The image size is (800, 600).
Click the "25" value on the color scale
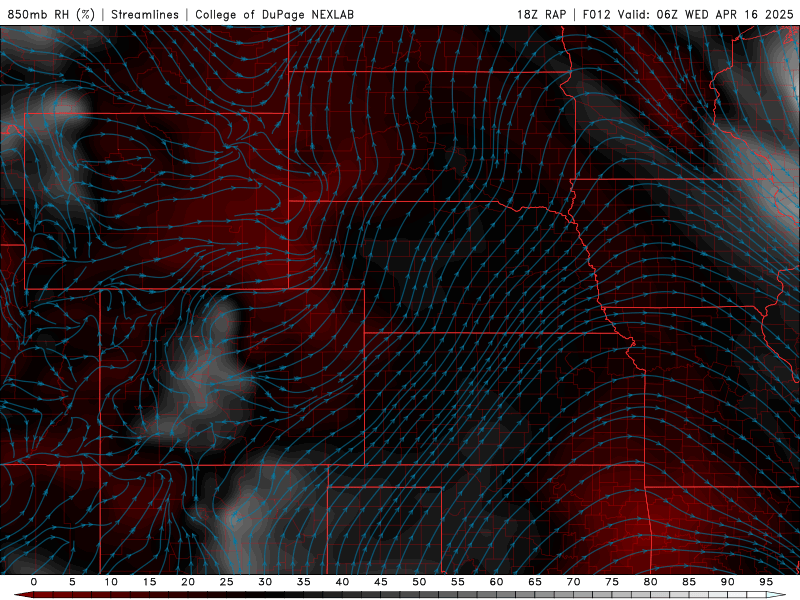[227, 582]
